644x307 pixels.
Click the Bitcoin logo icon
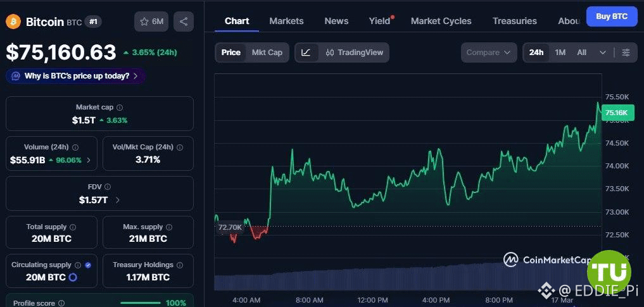(x=13, y=22)
